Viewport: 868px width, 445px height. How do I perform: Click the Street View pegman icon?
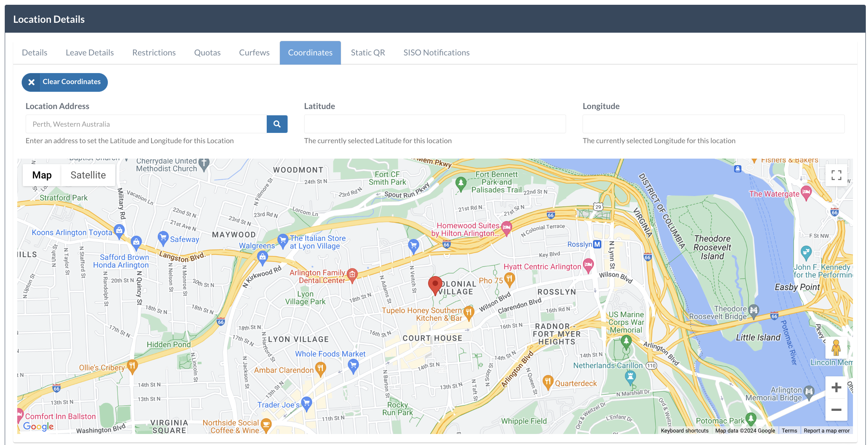pos(836,348)
